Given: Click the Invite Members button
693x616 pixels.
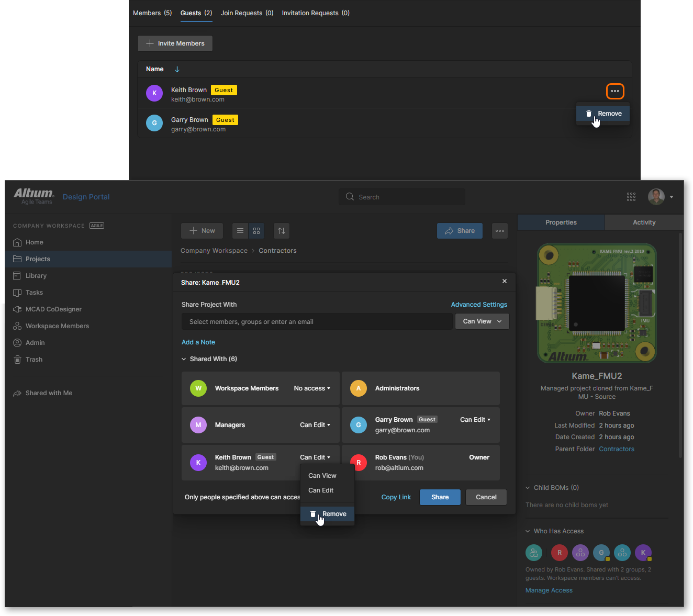Looking at the screenshot, I should pyautogui.click(x=175, y=43).
